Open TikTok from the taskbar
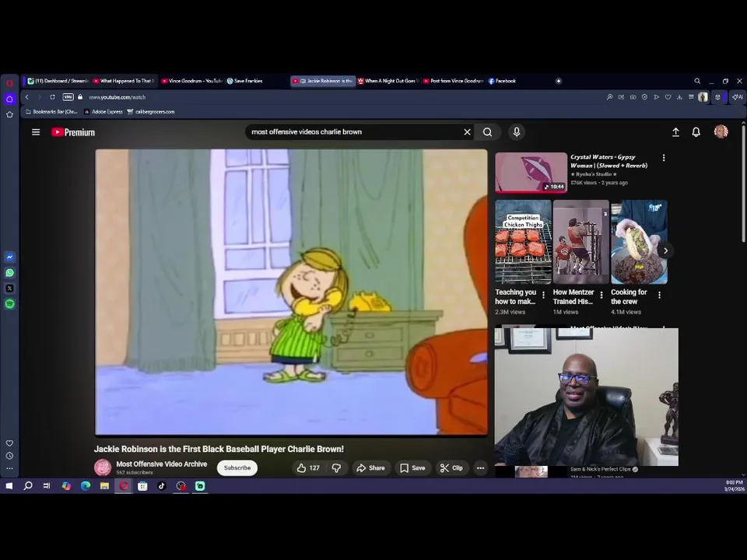The image size is (747, 560). point(162,486)
